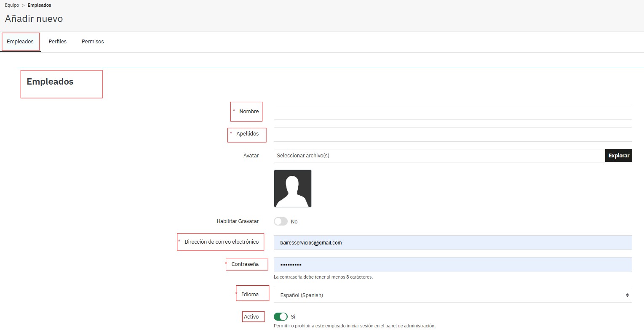Screen dimensions: 644x332
Task: Click the Dirección de correo electrónico label
Action: pyautogui.click(x=222, y=242)
